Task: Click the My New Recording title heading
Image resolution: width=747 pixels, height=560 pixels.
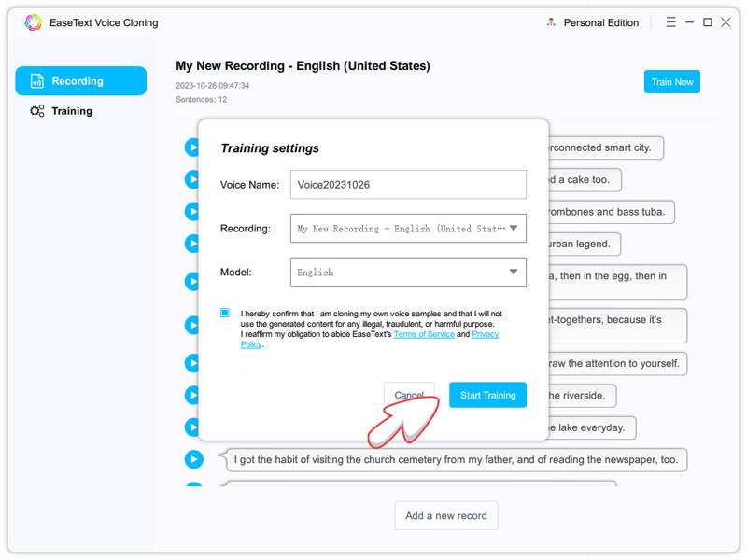Action: 303,65
